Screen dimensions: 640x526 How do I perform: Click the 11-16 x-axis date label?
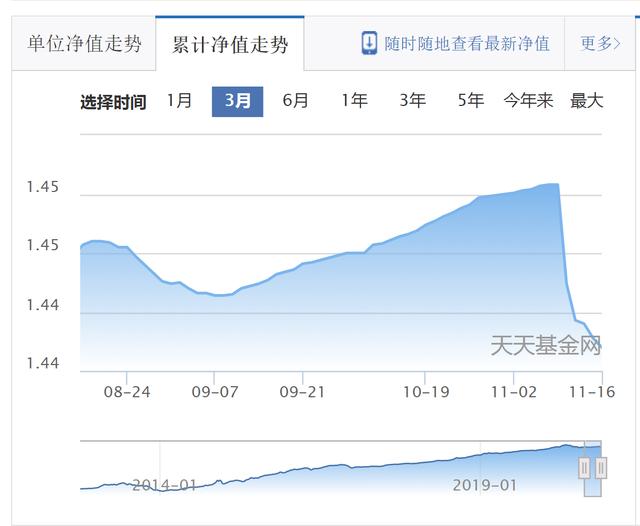click(592, 392)
